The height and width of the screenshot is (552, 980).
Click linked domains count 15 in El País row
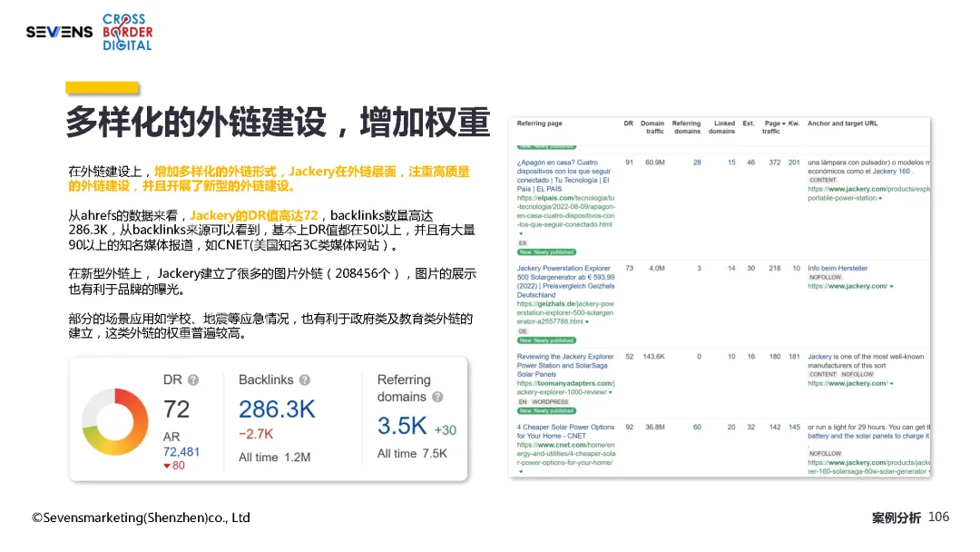tap(731, 163)
